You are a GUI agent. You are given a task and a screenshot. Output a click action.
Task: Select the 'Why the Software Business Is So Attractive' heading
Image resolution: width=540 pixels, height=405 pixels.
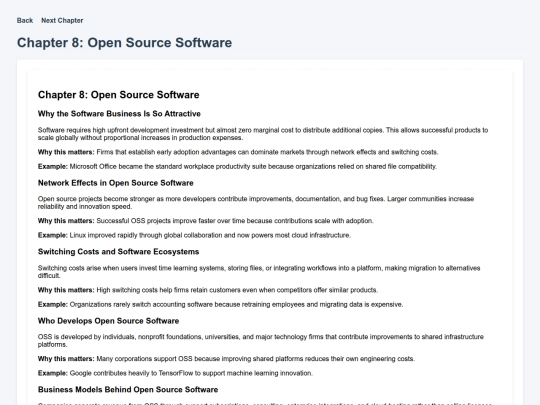point(119,114)
